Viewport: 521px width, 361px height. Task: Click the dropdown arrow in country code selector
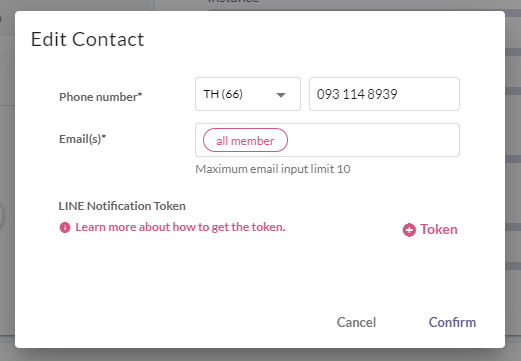click(x=281, y=95)
